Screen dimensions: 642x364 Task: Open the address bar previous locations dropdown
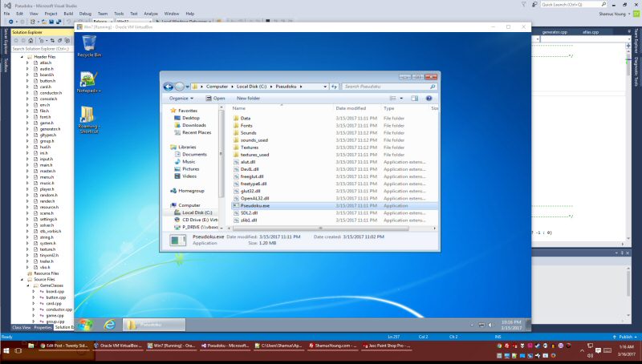click(x=325, y=87)
